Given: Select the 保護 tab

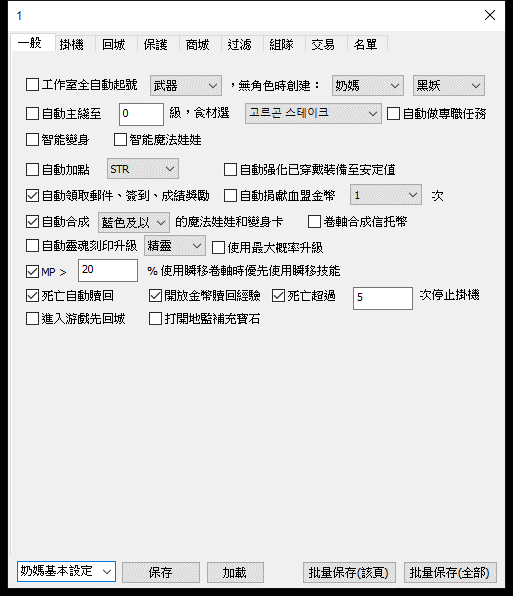Looking at the screenshot, I should [155, 44].
